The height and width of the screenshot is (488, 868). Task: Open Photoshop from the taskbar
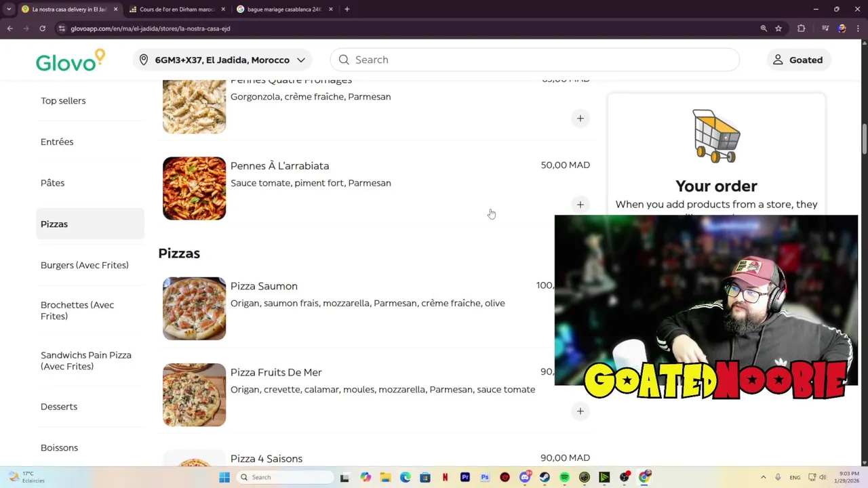click(x=485, y=477)
